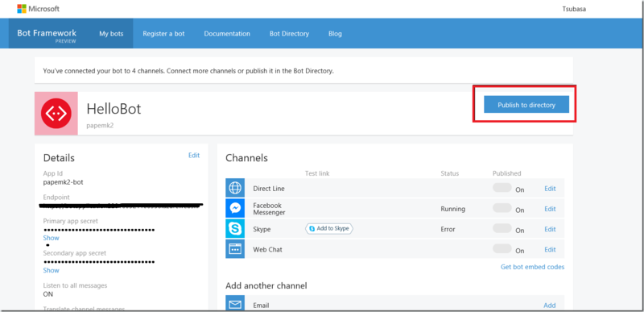Click the Channels heading
This screenshot has height=312, width=644.
(x=246, y=158)
